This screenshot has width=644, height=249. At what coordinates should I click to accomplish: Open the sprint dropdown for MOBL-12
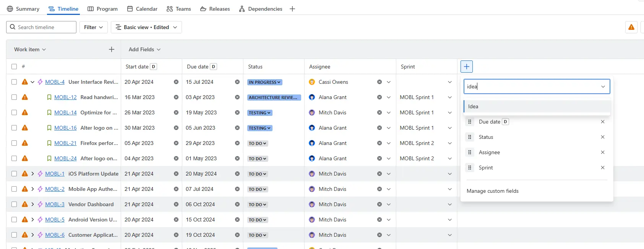point(450,97)
